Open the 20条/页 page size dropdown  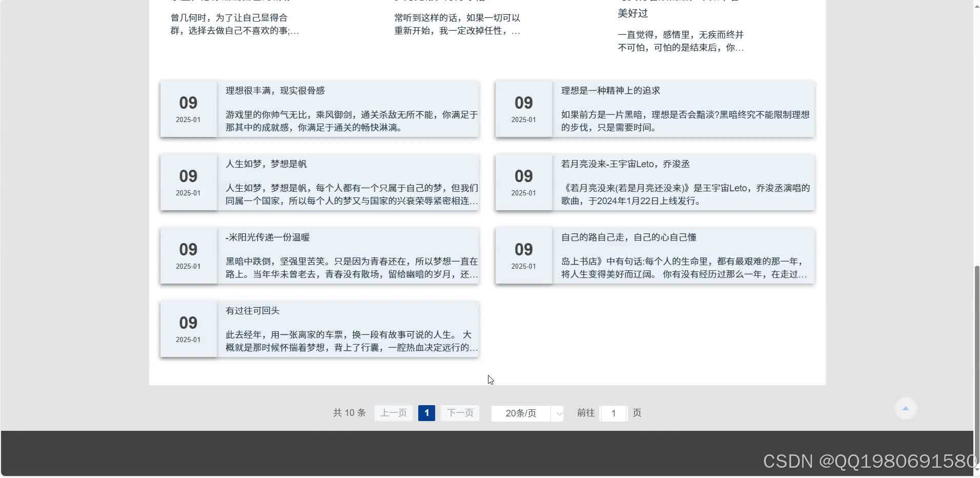tap(522, 413)
